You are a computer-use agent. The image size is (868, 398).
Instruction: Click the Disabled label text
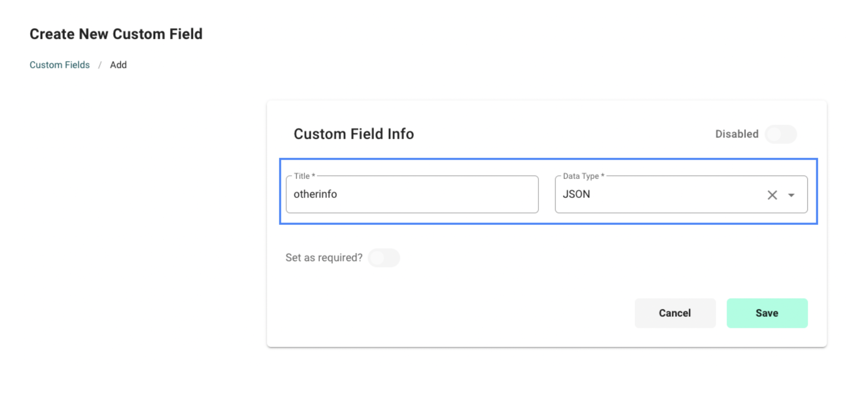click(x=737, y=134)
